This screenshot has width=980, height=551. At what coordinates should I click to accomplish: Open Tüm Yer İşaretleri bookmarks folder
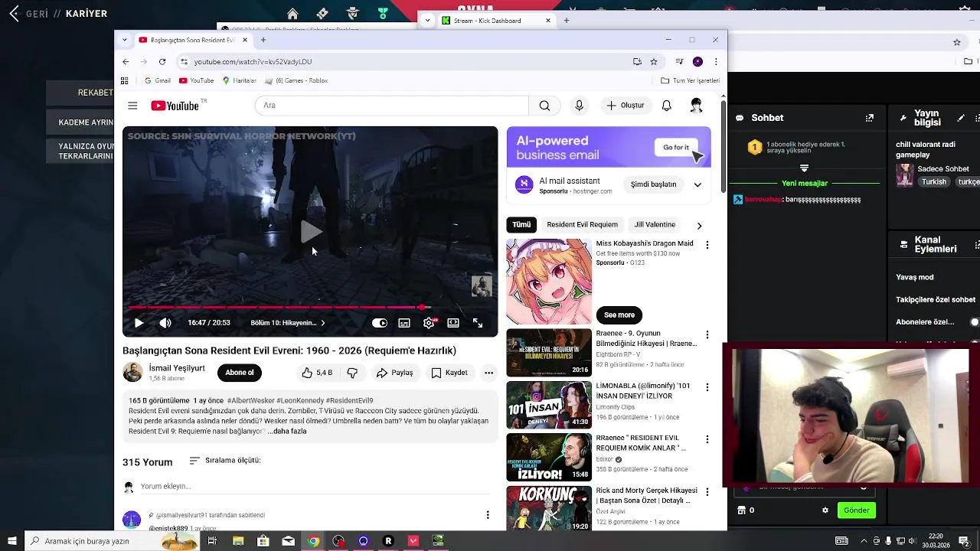(x=691, y=80)
